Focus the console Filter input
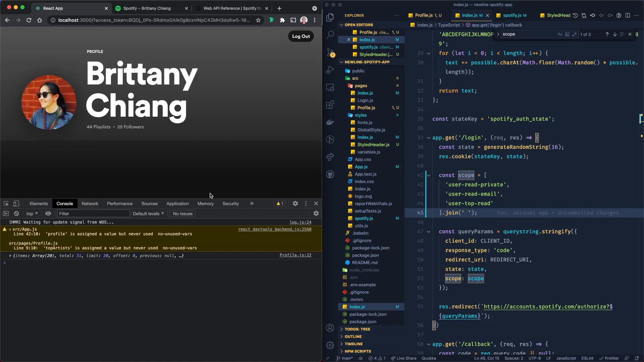Image resolution: width=644 pixels, height=362 pixels. tap(93, 214)
